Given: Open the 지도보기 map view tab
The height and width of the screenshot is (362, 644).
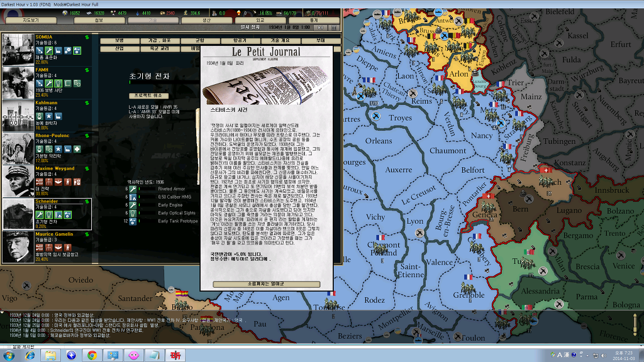Looking at the screenshot, I should (x=31, y=19).
